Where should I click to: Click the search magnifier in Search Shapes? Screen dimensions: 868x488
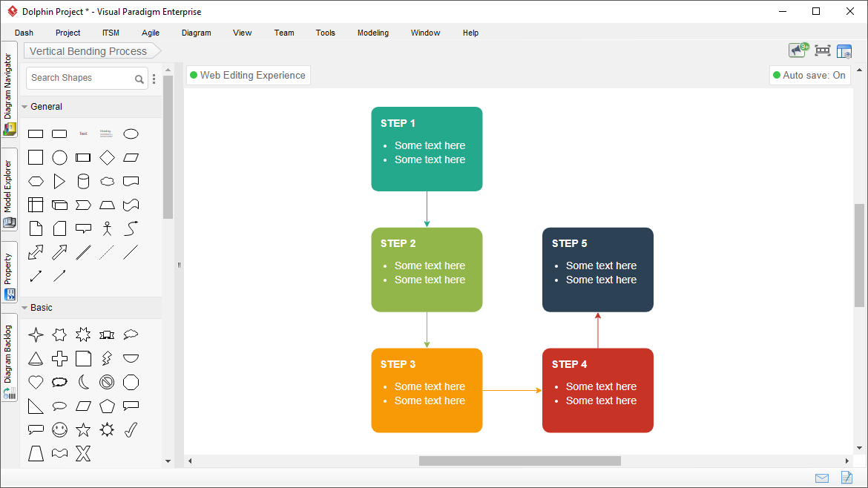139,79
